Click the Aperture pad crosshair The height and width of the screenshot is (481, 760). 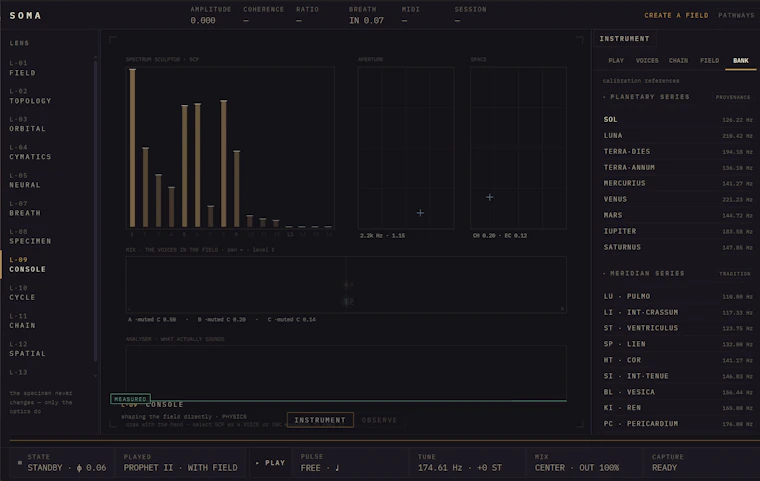(x=420, y=213)
